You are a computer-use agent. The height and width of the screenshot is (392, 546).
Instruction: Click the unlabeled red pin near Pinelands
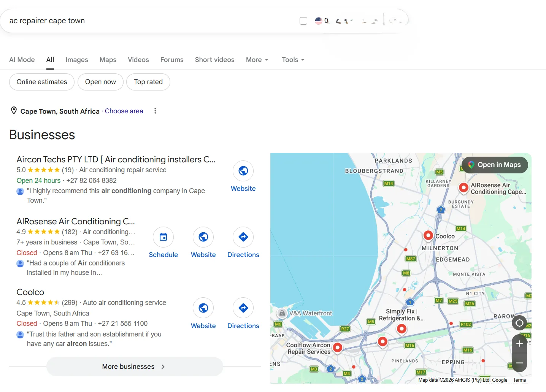click(383, 342)
